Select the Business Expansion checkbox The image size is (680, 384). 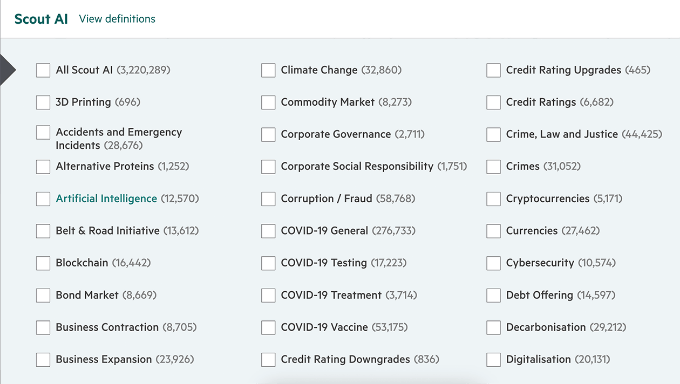(x=43, y=359)
